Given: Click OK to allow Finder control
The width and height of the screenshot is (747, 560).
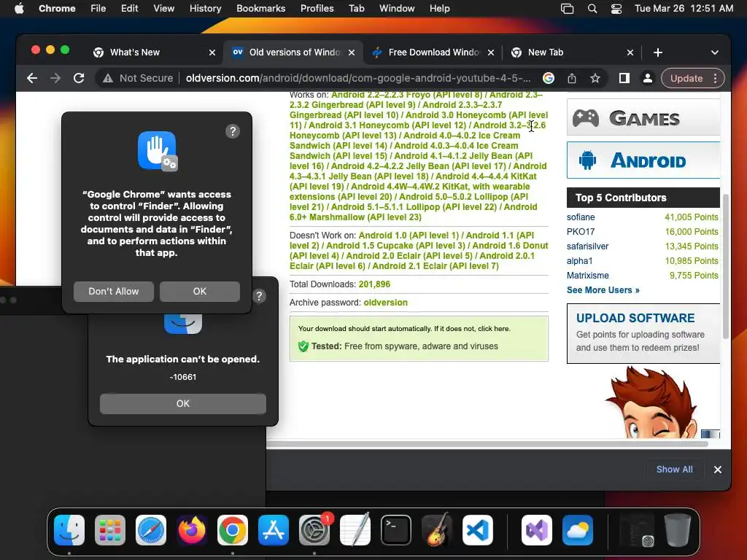Looking at the screenshot, I should coord(200,292).
